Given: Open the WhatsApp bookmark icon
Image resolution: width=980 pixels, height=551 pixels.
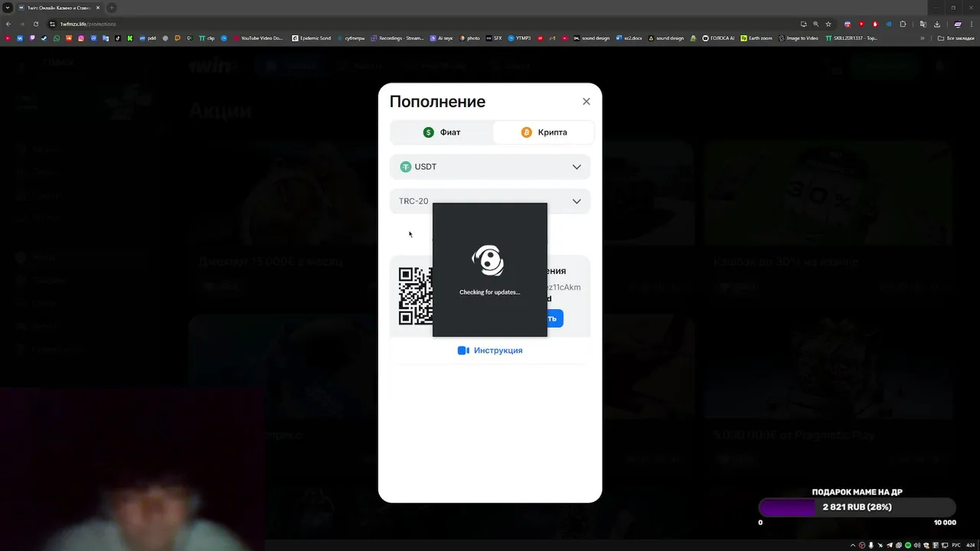Looking at the screenshot, I should click(57, 38).
